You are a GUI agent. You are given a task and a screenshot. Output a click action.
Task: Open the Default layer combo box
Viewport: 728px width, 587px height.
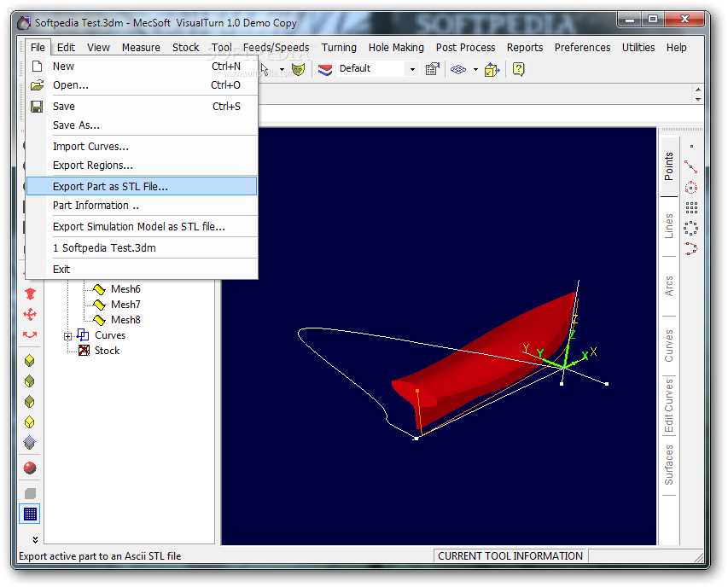(377, 68)
